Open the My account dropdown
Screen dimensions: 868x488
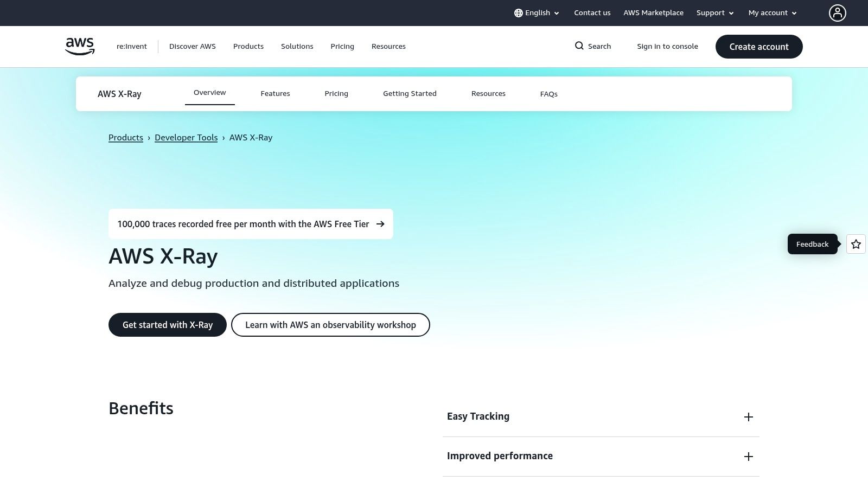[771, 12]
